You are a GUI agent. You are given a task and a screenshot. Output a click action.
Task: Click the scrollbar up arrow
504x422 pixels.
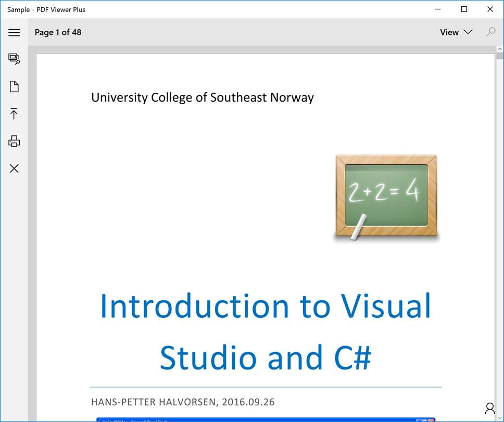coord(499,49)
